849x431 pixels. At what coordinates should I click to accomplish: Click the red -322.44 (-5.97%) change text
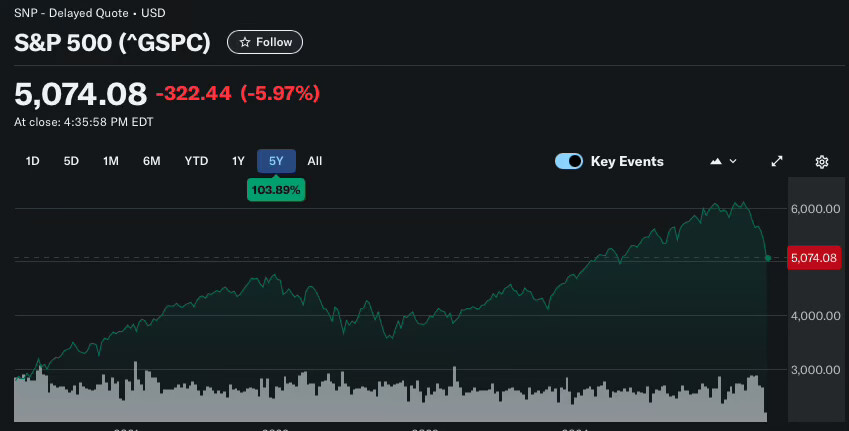[x=238, y=94]
